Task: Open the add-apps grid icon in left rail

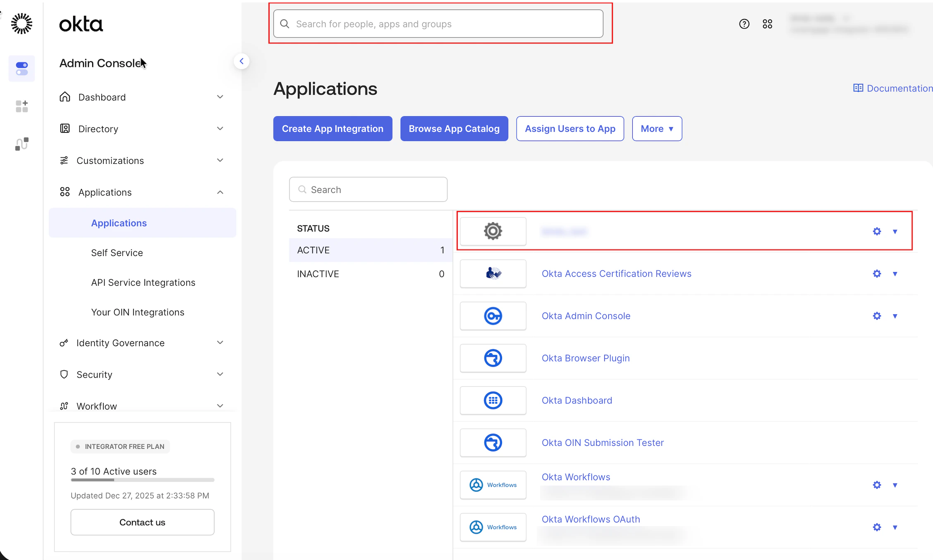Action: point(22,106)
